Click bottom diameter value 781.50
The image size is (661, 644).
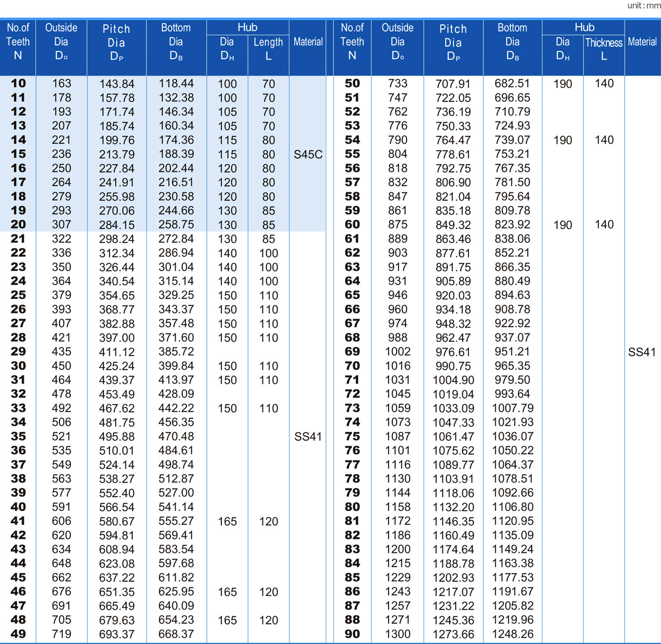click(512, 182)
